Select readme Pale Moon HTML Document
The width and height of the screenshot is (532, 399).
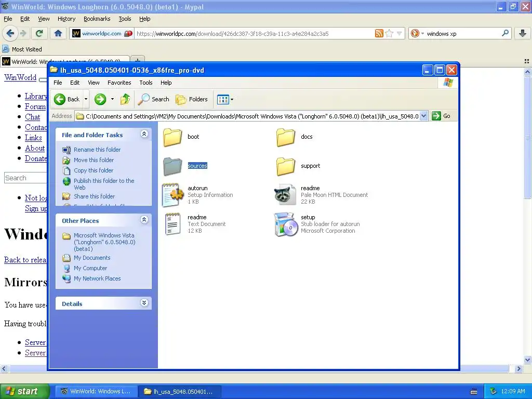321,195
